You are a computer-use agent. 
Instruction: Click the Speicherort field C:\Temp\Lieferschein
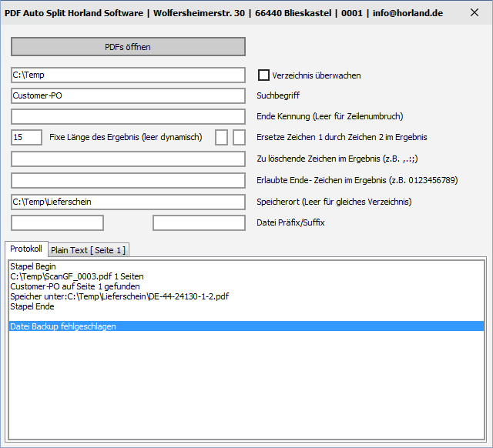[x=128, y=202]
